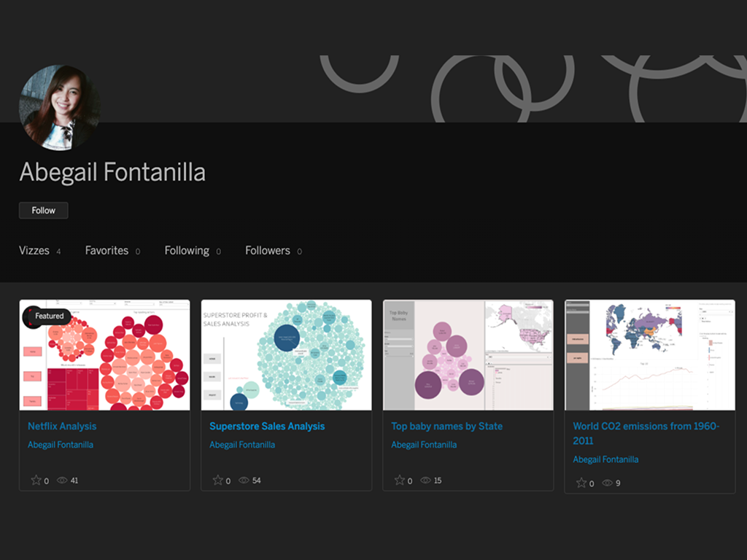
Task: Open the Superstore Sales Analysis thumbnail
Action: point(286,355)
